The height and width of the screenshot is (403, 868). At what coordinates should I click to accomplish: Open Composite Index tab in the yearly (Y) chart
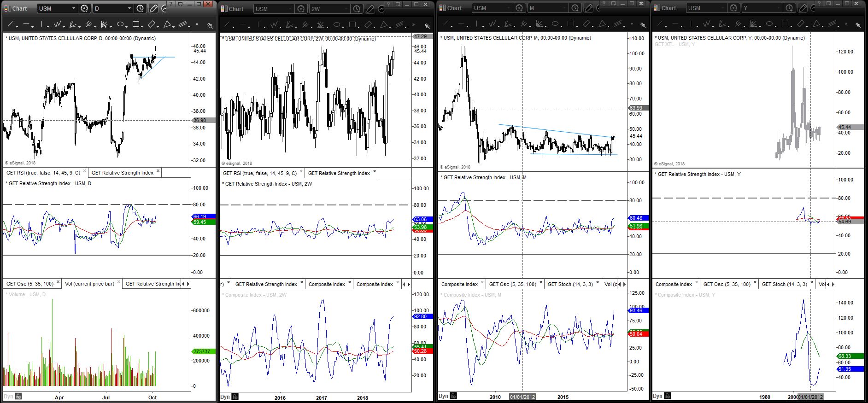click(x=674, y=284)
